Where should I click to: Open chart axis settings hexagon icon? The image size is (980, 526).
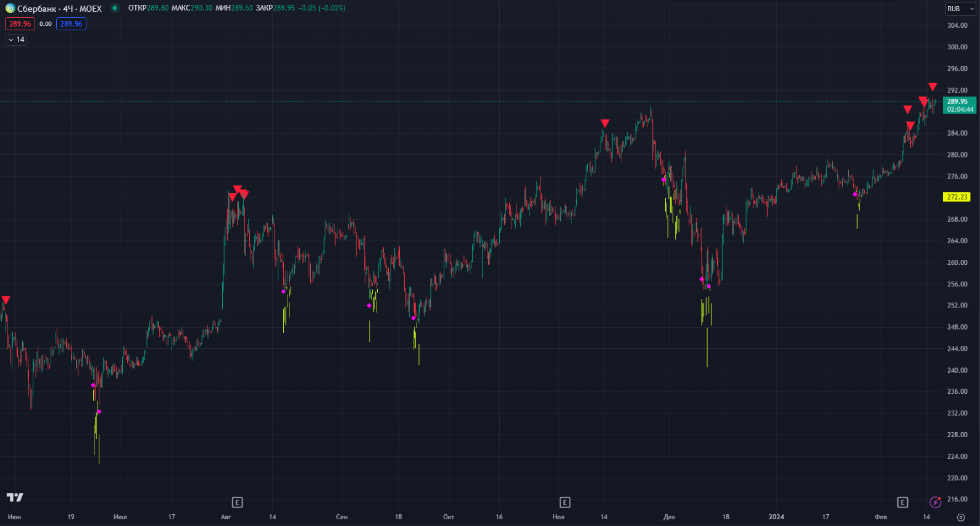[961, 517]
